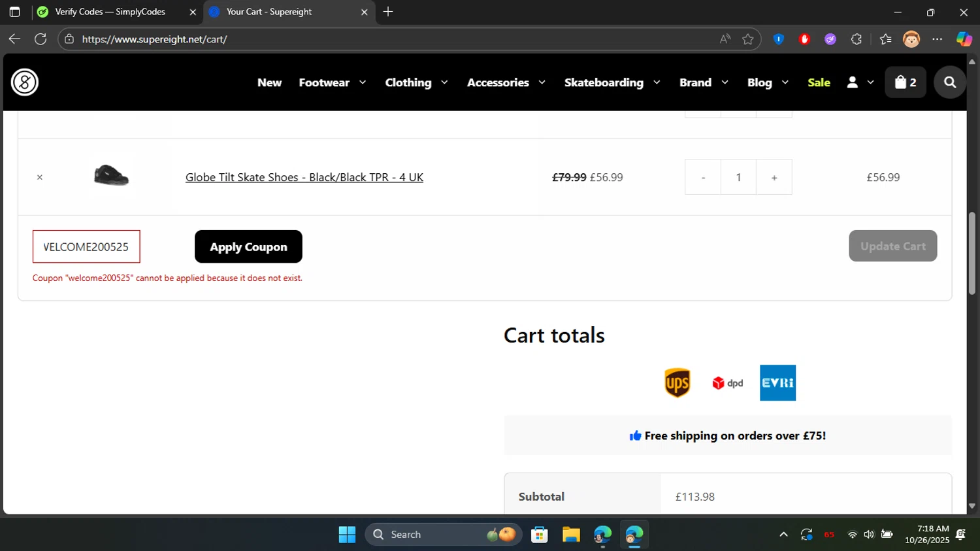The height and width of the screenshot is (551, 980).
Task: Click the Supereight logo icon
Action: (x=25, y=82)
